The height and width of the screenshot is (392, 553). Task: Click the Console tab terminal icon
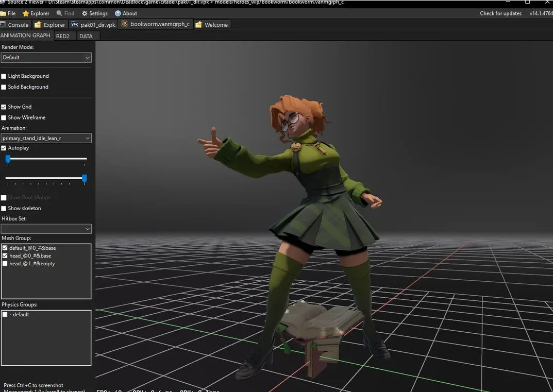tap(3, 24)
